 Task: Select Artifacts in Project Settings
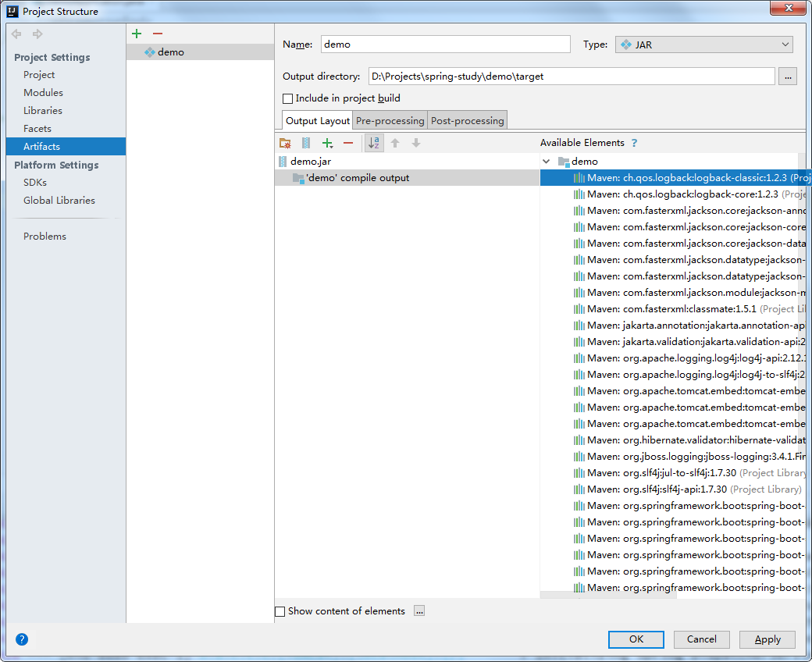tap(66, 147)
